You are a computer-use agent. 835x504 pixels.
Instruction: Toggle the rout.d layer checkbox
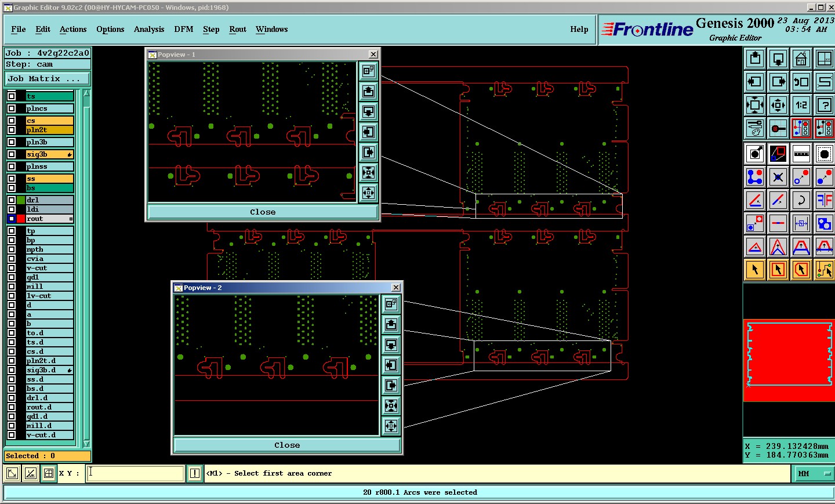pyautogui.click(x=12, y=407)
